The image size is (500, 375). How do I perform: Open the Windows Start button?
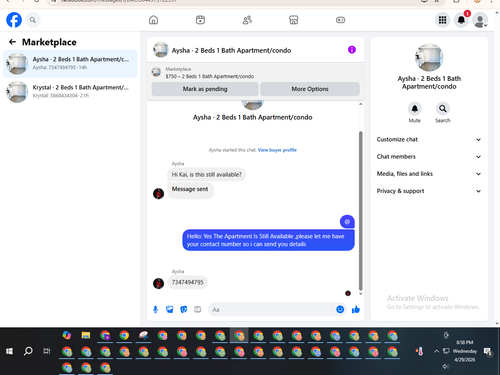click(9, 351)
